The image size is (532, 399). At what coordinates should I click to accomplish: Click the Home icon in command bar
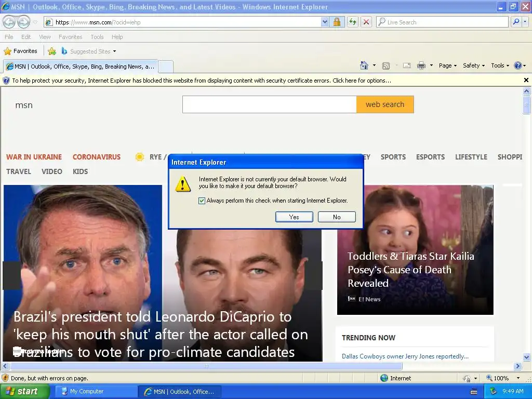click(364, 65)
